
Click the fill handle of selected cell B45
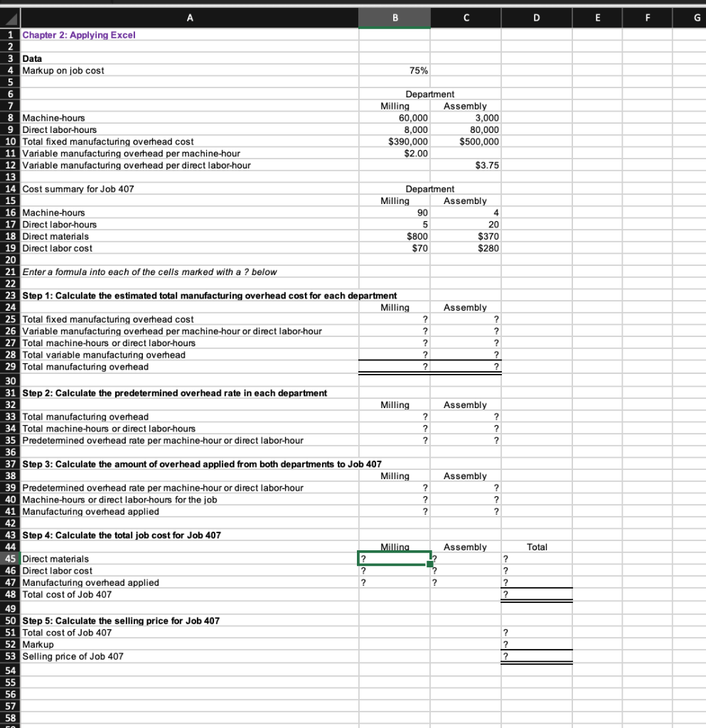(430, 564)
